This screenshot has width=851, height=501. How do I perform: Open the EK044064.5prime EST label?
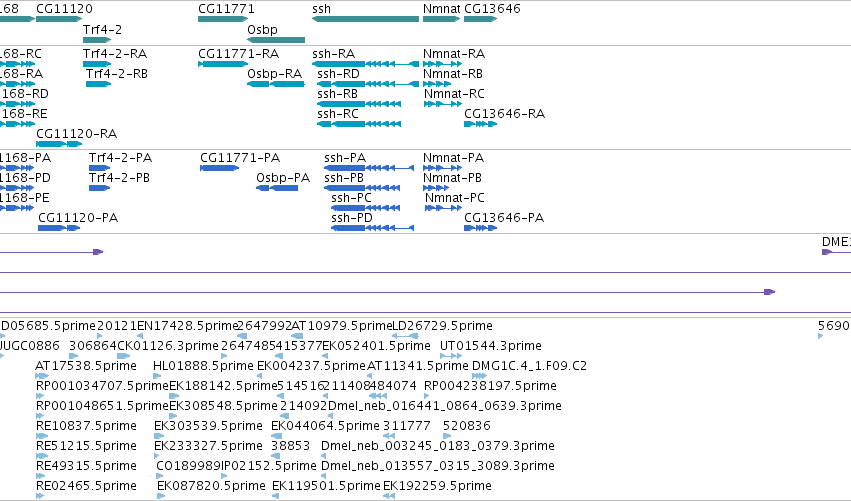(x=326, y=426)
